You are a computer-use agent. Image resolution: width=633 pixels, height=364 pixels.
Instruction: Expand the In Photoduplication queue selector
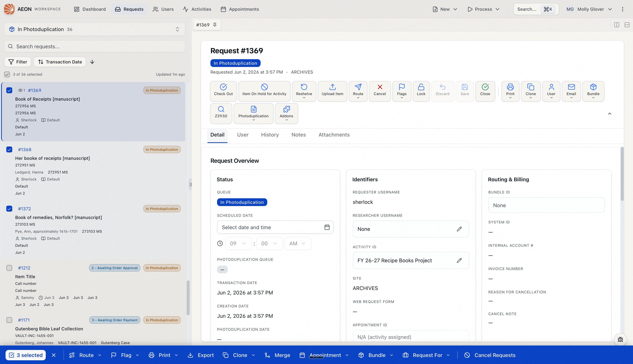95,29
